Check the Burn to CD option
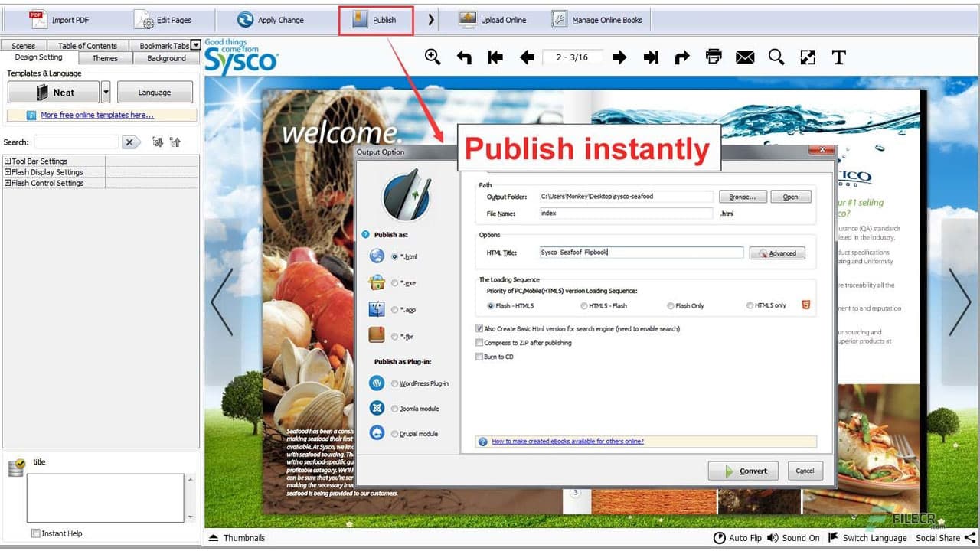Image resolution: width=980 pixels, height=551 pixels. 479,357
